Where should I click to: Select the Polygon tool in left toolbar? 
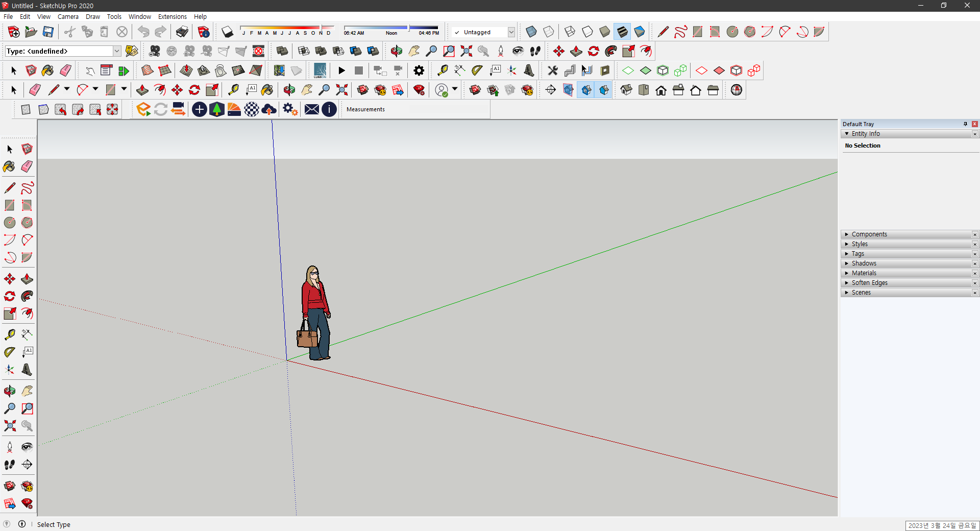click(27, 223)
